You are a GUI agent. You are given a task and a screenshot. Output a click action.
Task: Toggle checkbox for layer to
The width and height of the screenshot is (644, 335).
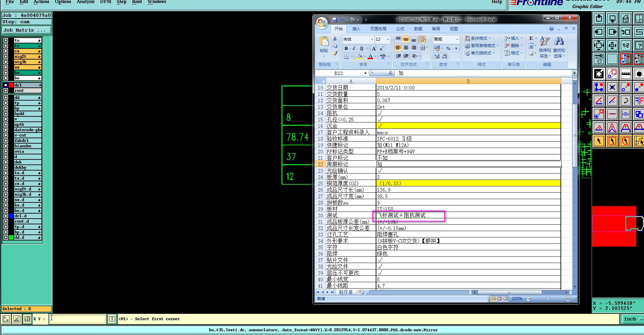pos(6,40)
